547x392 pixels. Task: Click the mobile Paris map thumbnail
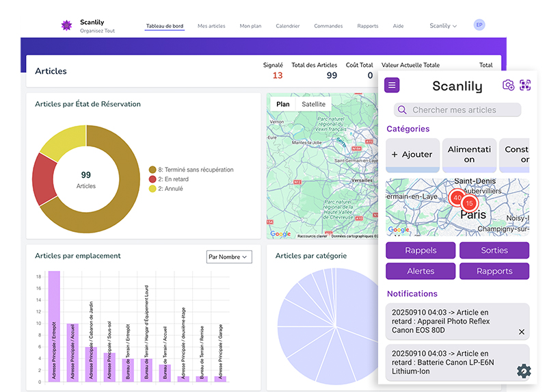click(x=457, y=207)
